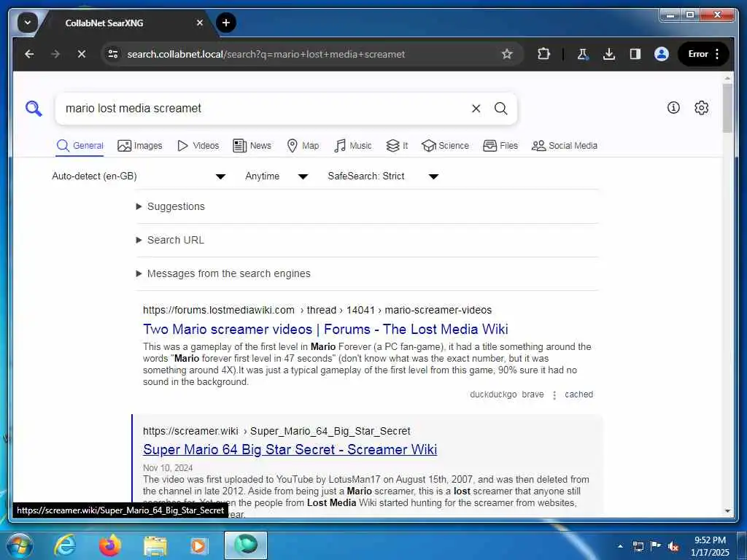Switch to Videos search category
The width and height of the screenshot is (747, 560).
tap(198, 146)
